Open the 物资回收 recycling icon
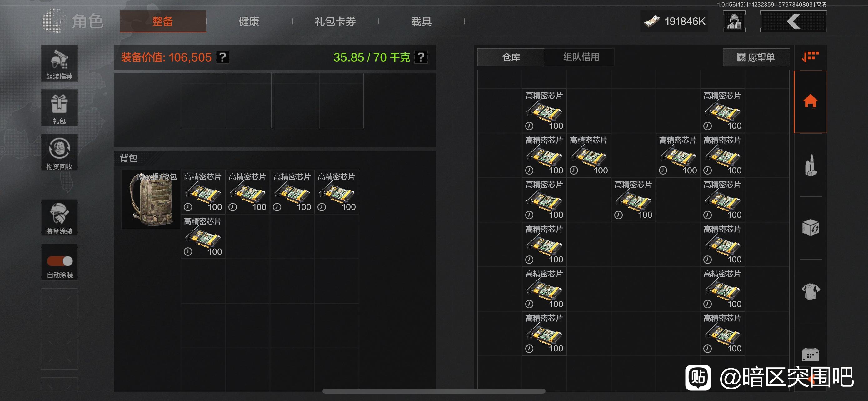The width and height of the screenshot is (868, 401). coord(59,152)
